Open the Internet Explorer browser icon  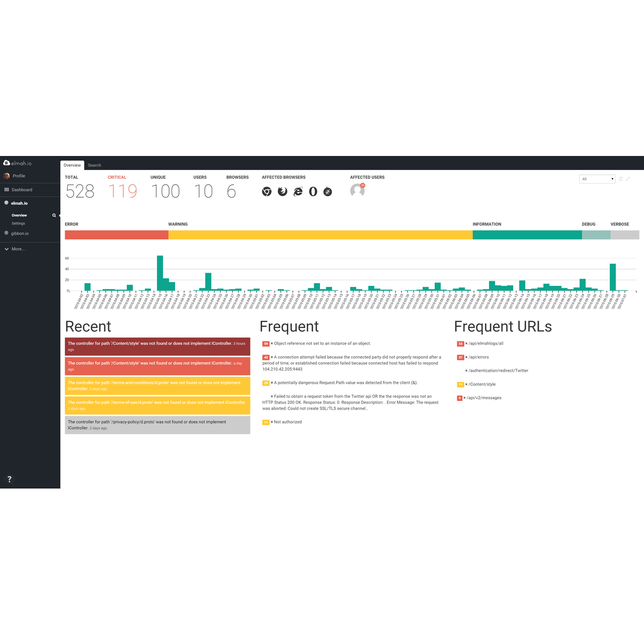point(297,192)
